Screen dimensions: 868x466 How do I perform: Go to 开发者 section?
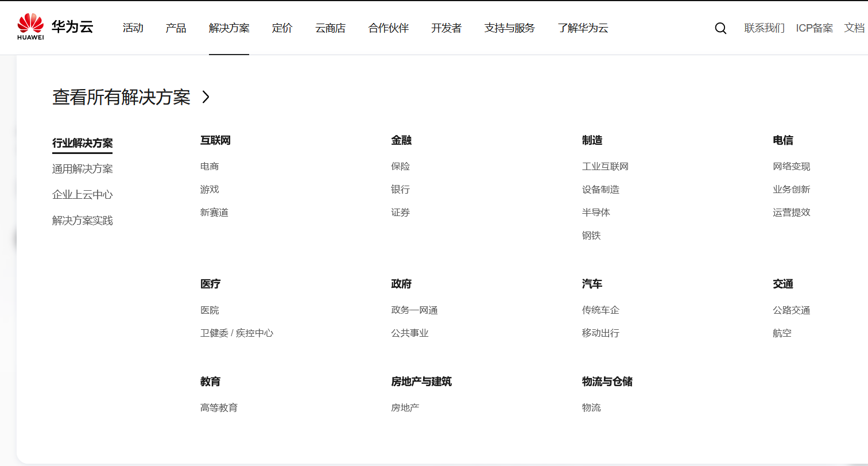(446, 28)
